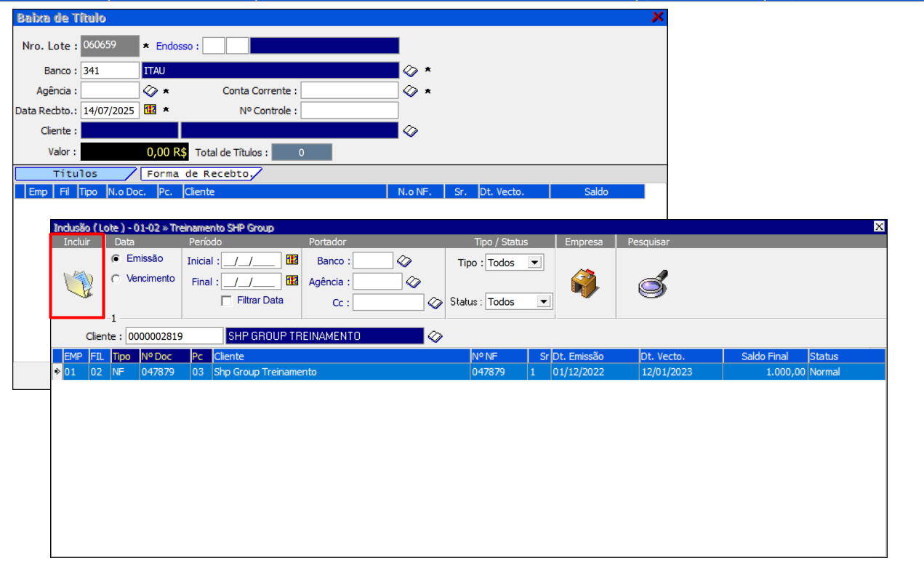Sort by Saldo Final column header
924x577 pixels.
coord(766,357)
